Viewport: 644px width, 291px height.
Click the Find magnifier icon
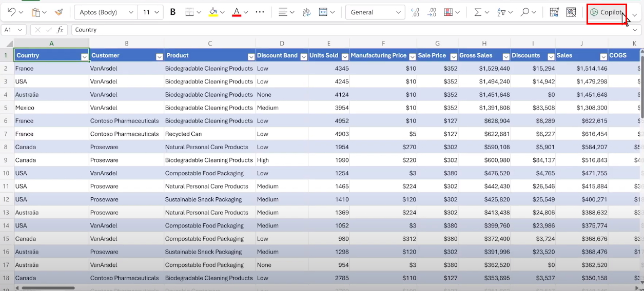click(x=524, y=12)
